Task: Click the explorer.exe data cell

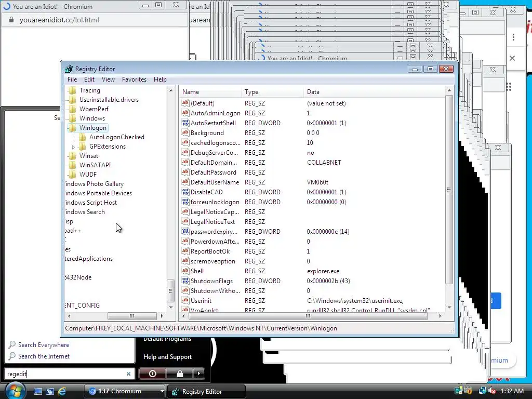Action: click(323, 271)
